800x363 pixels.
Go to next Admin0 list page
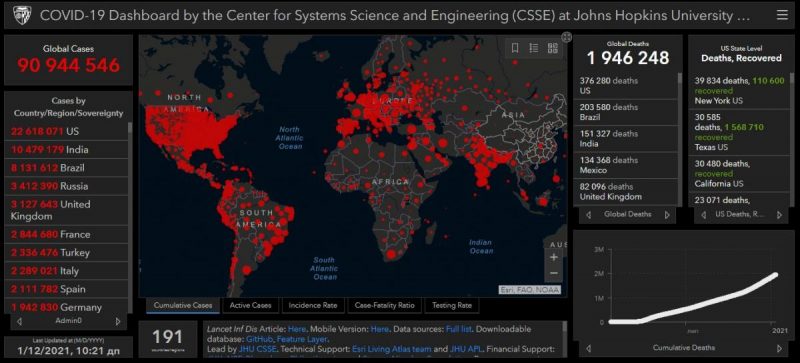(x=118, y=322)
